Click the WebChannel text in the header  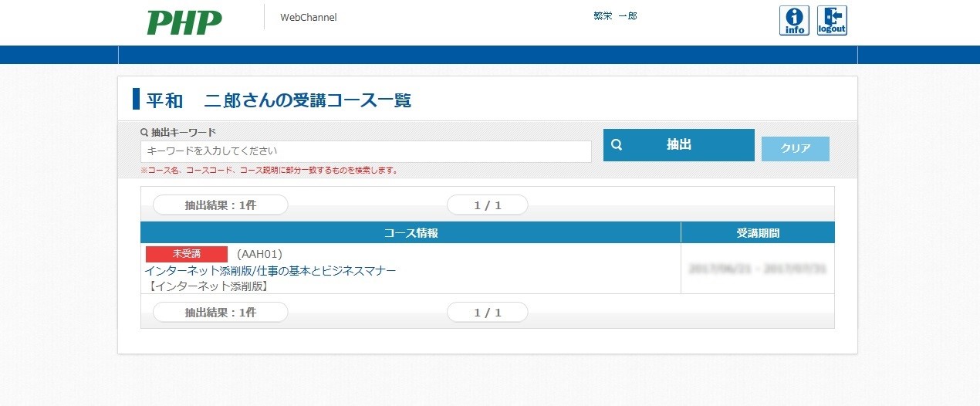(309, 17)
